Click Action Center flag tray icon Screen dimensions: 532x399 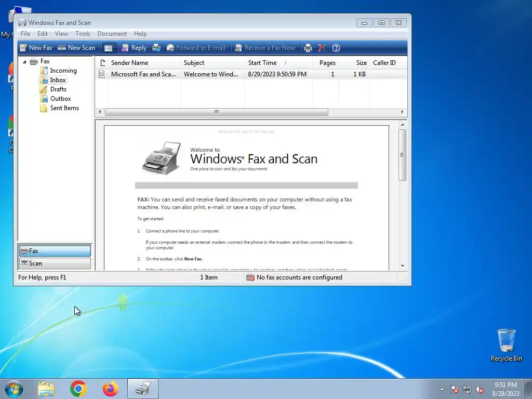tap(455, 389)
